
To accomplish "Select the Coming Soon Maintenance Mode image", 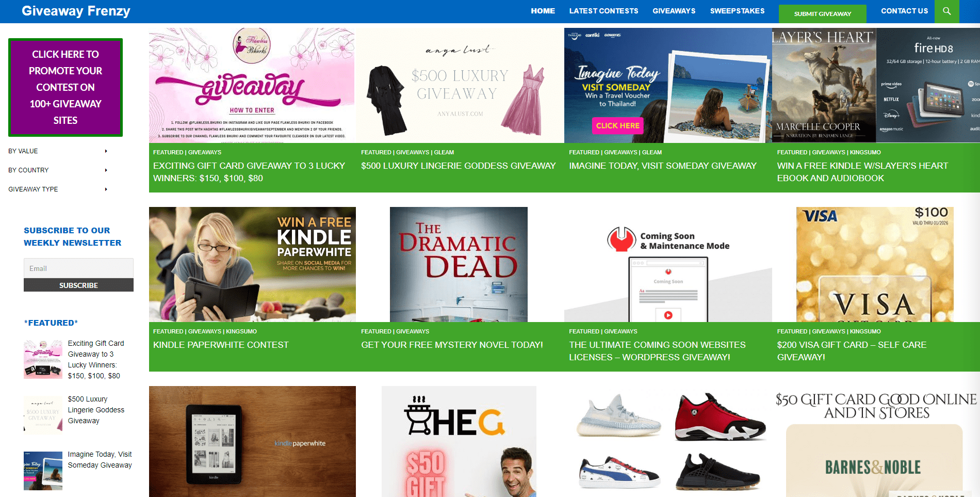I will click(x=668, y=264).
